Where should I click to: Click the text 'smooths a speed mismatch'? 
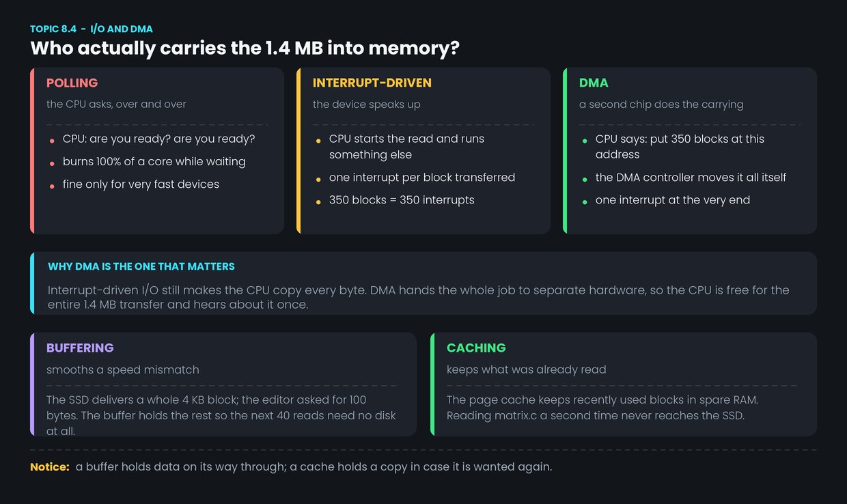(x=123, y=369)
